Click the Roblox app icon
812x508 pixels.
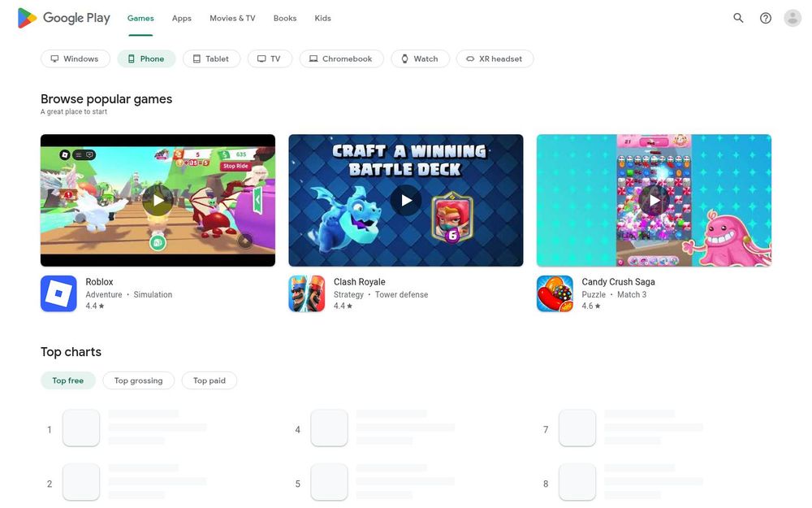click(x=58, y=293)
